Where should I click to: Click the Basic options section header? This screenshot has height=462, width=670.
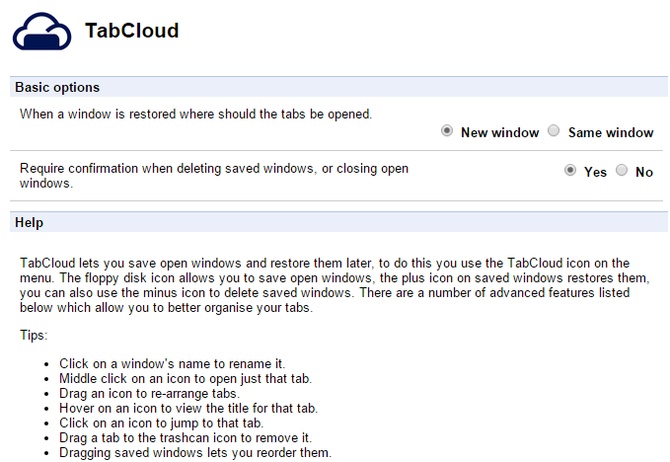[58, 88]
